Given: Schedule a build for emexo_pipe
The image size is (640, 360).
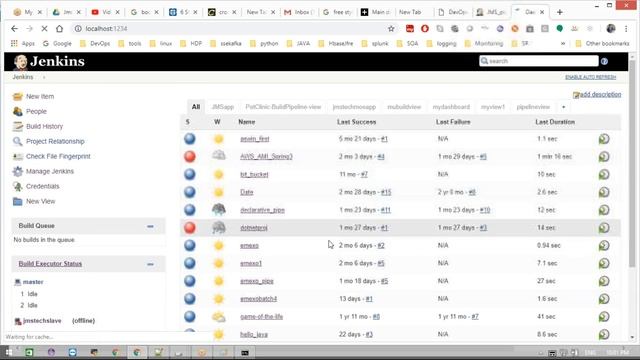Looking at the screenshot, I should 604,281.
